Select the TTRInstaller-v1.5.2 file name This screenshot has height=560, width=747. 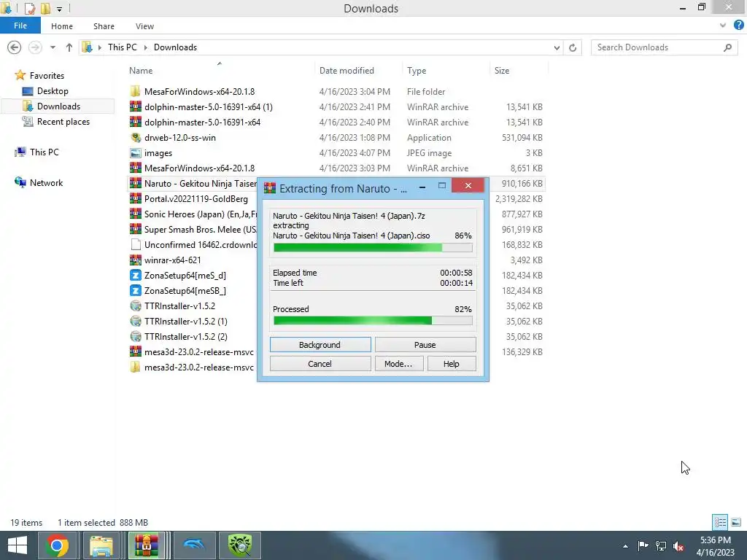tap(179, 306)
